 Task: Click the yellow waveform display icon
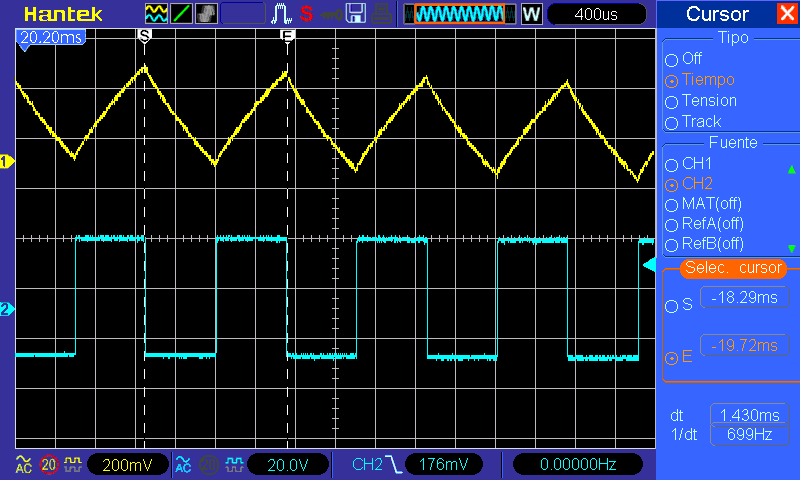click(157, 14)
